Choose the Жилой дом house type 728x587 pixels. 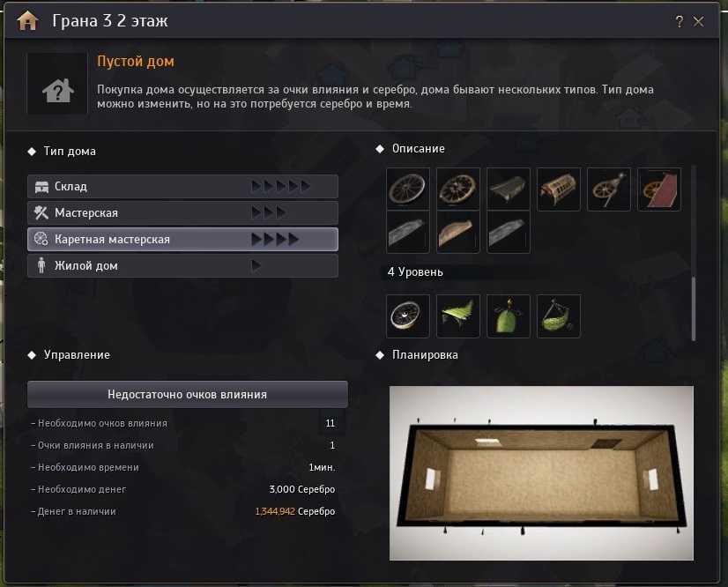point(182,265)
